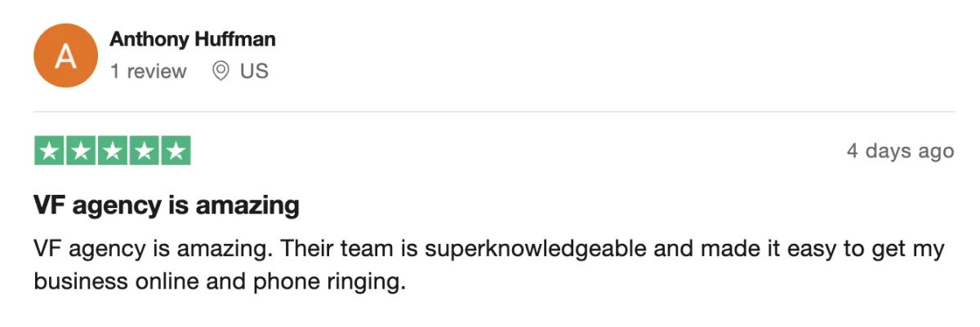Viewport: 980px width, 327px height.
Task: Click the word 'amazing' in the bold title
Action: pos(253,205)
